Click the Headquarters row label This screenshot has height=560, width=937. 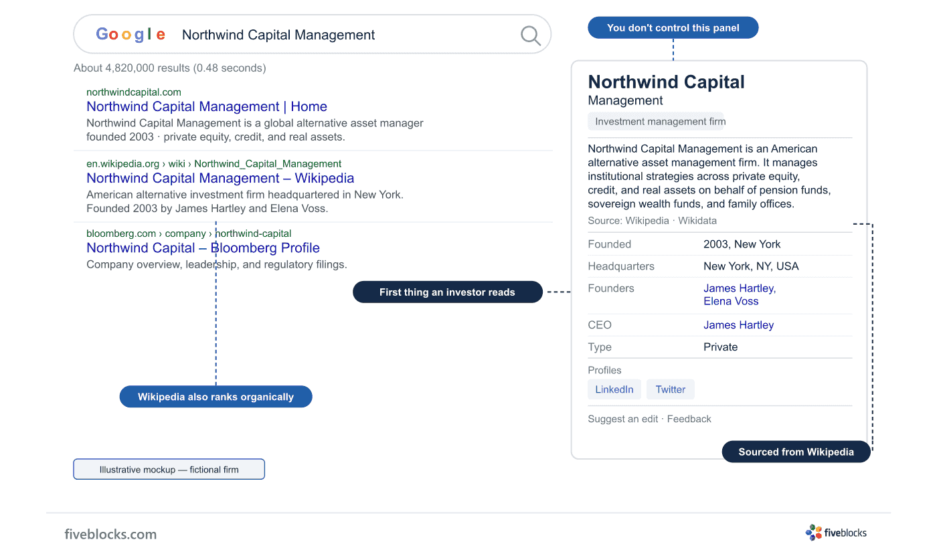[621, 266]
